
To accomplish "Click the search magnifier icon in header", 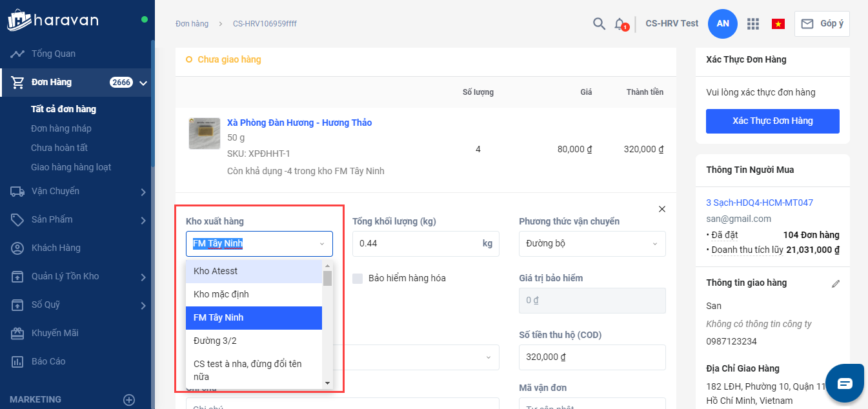I will point(599,24).
